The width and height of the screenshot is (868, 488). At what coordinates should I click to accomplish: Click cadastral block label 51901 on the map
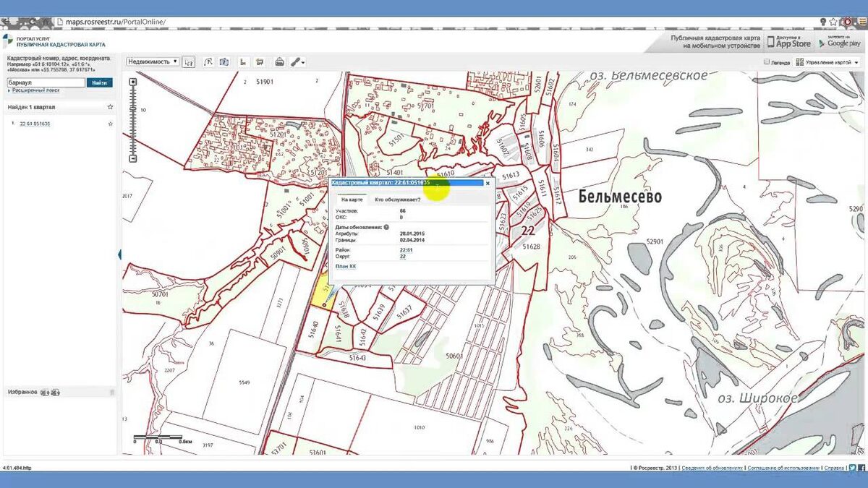265,82
